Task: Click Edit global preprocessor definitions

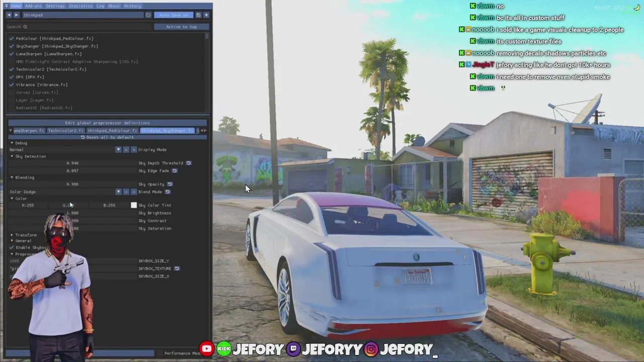Action: (108, 123)
